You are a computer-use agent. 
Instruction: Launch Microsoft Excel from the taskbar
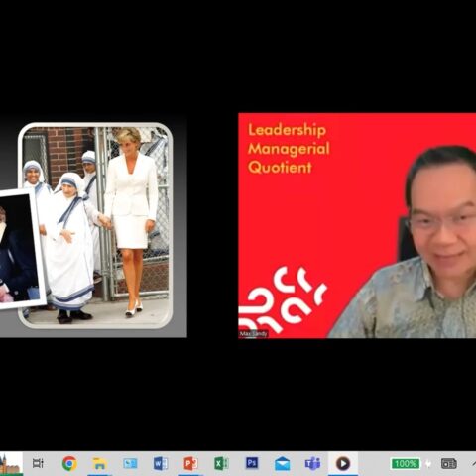pyautogui.click(x=221, y=463)
